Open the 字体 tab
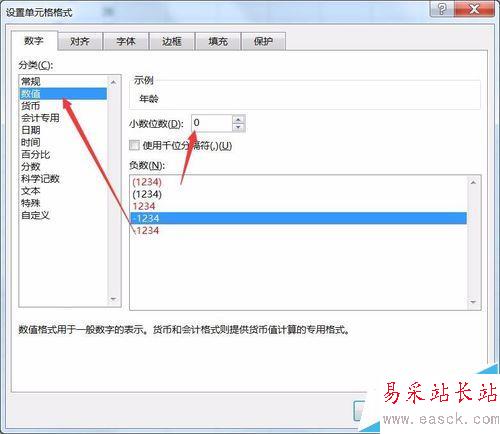 [126, 41]
